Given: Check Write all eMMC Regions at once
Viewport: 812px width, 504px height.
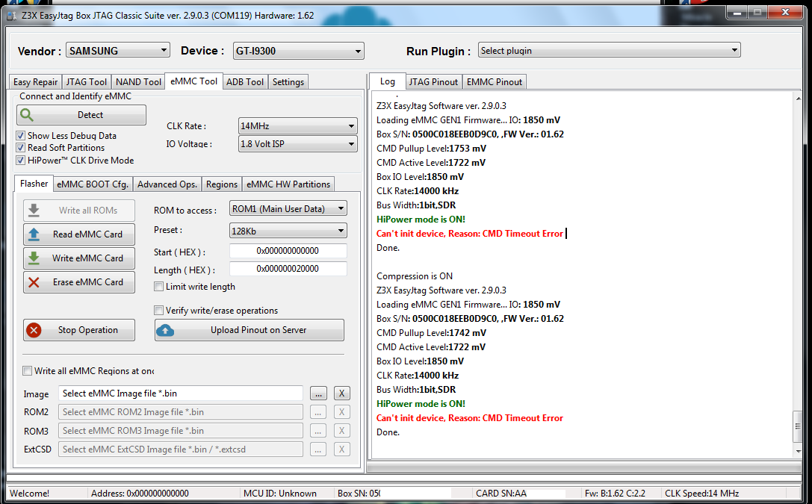Looking at the screenshot, I should [28, 371].
